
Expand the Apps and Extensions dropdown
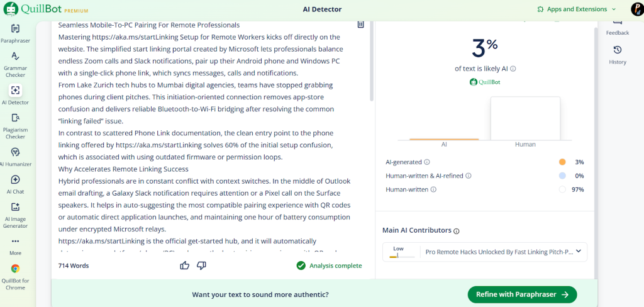[576, 9]
